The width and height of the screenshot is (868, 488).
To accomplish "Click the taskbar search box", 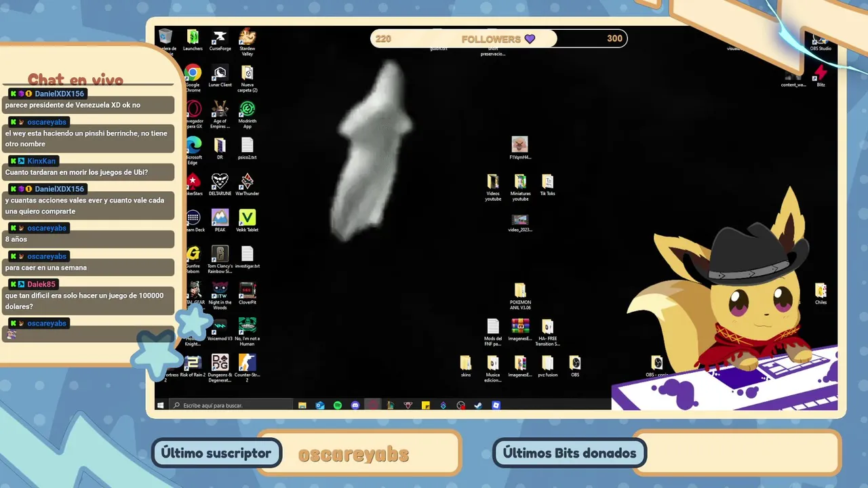I will 231,405.
